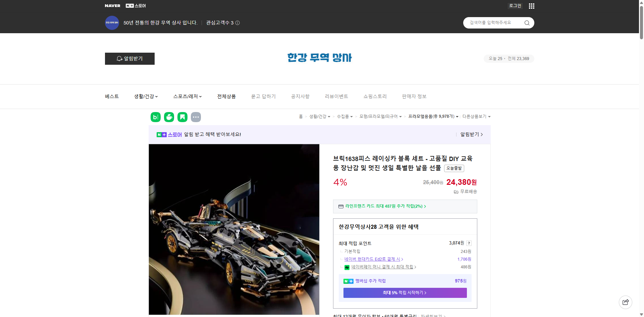Open the question mark tooltip beside 3,074원
This screenshot has width=644, height=317.
(469, 243)
